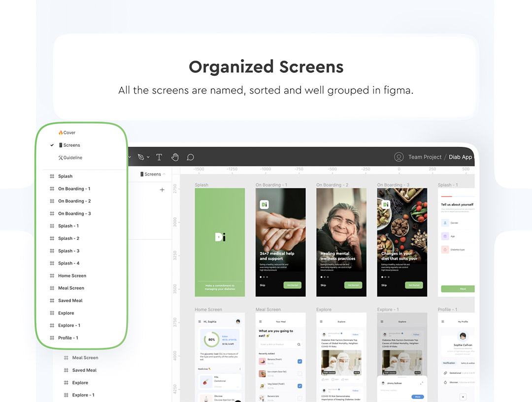This screenshot has height=402, width=532.
Task: Activate the Hand tool
Action: click(x=175, y=157)
